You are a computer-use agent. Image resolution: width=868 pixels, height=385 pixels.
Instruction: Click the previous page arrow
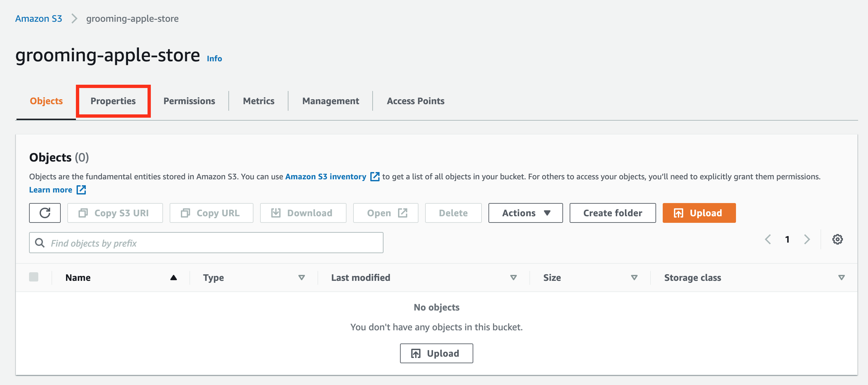(x=768, y=239)
